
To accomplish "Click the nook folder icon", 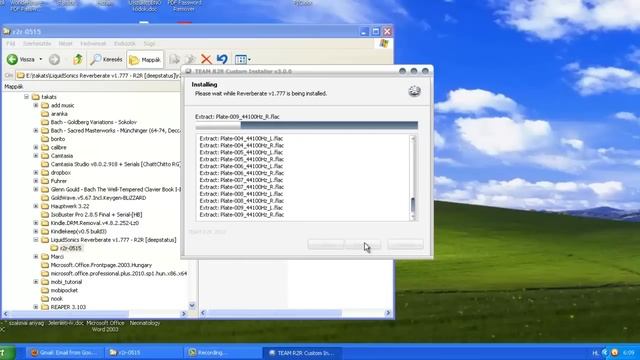I will pos(45,299).
